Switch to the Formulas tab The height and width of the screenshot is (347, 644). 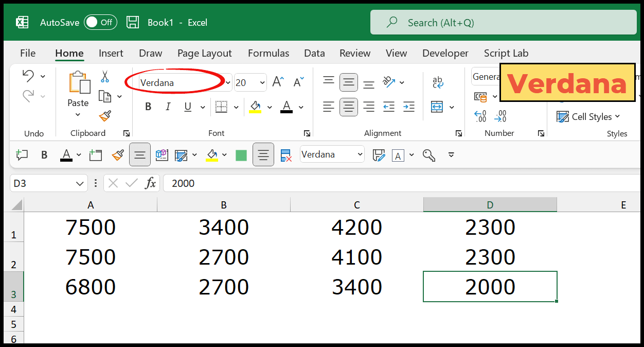[268, 53]
